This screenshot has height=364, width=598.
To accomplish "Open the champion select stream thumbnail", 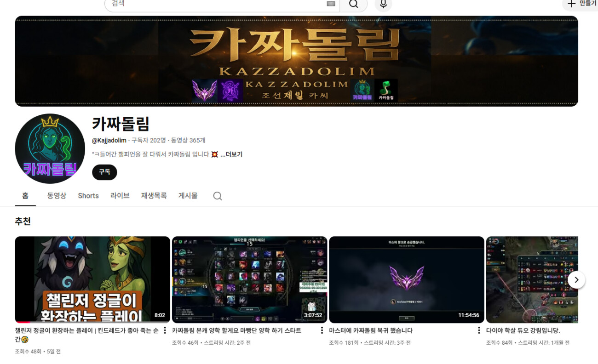I will pos(249,279).
